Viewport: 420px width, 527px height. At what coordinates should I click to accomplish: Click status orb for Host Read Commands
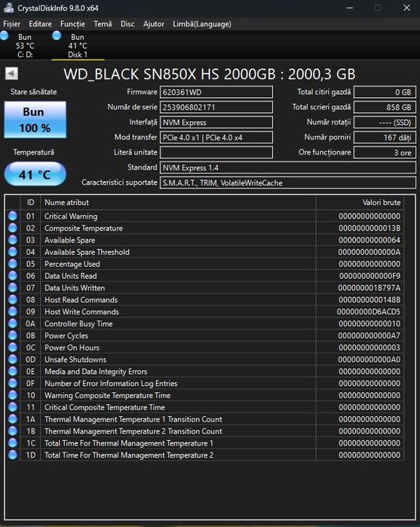(13, 299)
